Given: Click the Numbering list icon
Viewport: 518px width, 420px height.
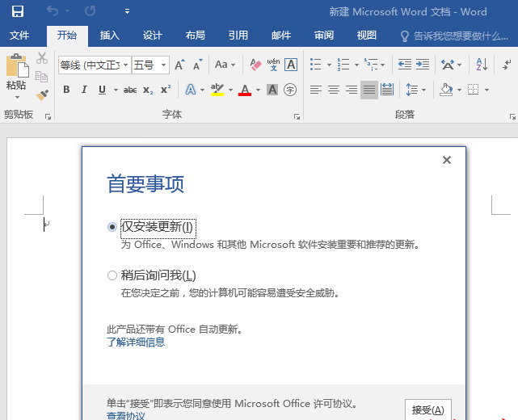Looking at the screenshot, I should (343, 65).
